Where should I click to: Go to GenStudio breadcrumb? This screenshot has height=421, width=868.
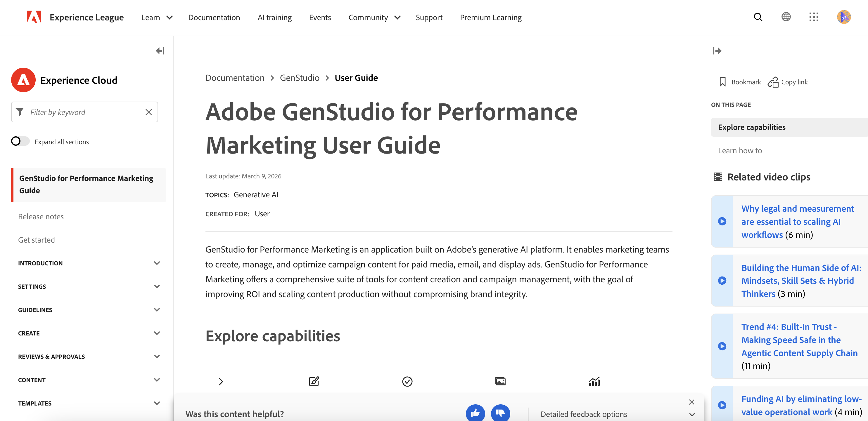click(x=300, y=78)
